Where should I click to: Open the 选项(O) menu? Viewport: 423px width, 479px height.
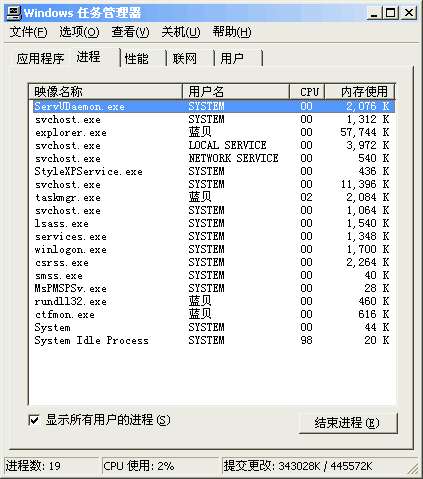(79, 32)
